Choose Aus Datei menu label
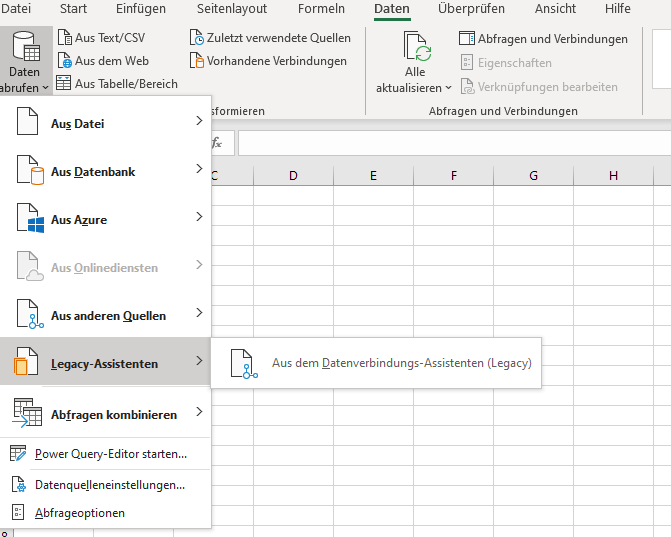 (x=77, y=124)
